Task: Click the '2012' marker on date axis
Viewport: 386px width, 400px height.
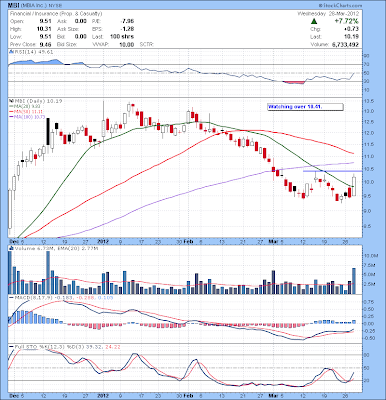Action: point(103,242)
